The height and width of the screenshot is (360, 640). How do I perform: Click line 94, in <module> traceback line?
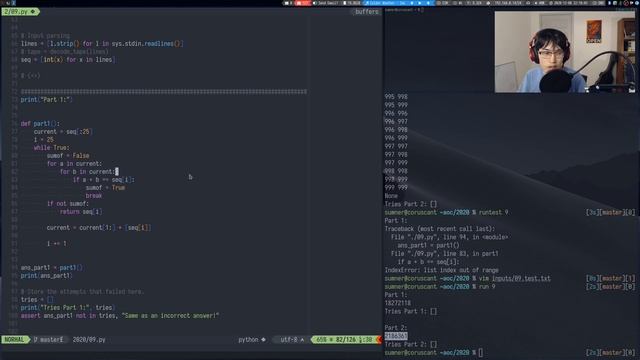[449, 237]
